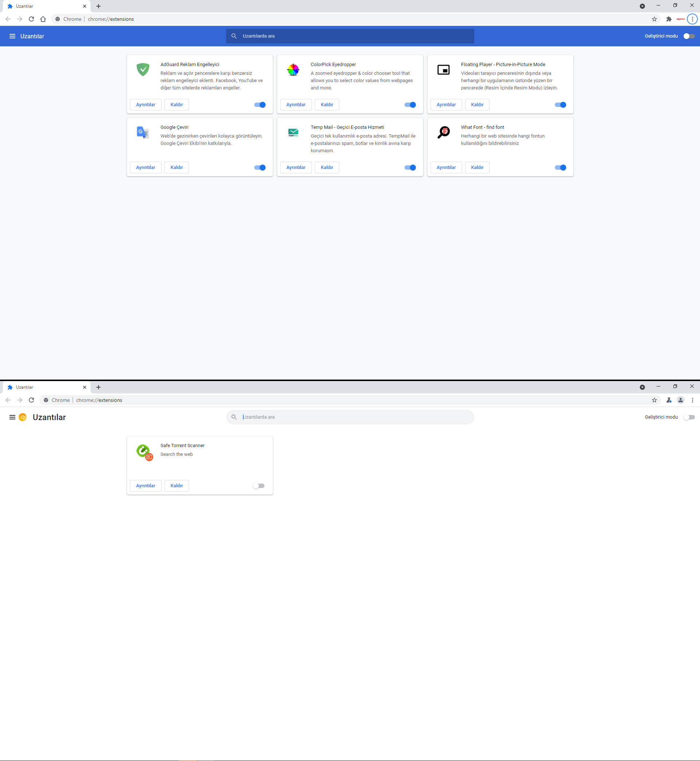
Task: Focus the Uzantılarda ara search field in the top window
Action: pos(350,36)
